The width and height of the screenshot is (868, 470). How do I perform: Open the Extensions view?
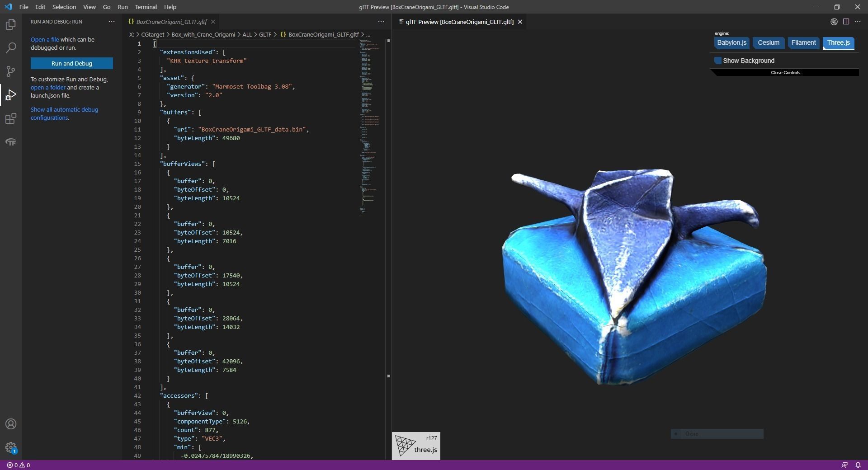[11, 119]
